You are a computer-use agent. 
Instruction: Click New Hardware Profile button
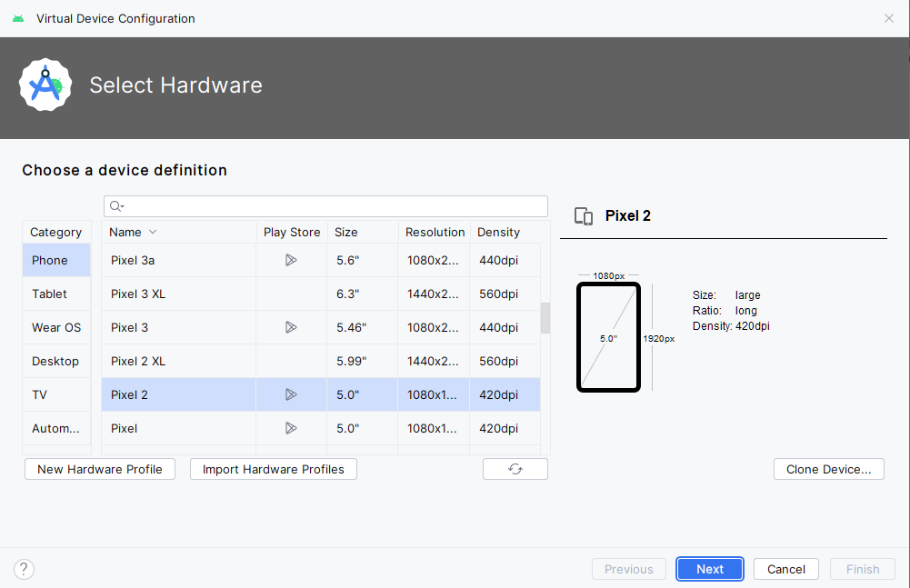(x=100, y=469)
